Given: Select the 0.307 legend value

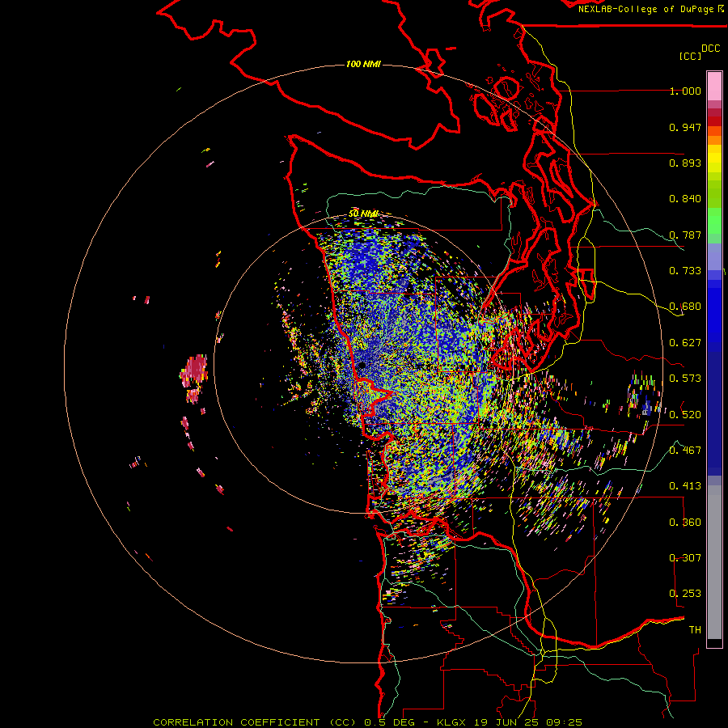Looking at the screenshot, I should point(685,558).
